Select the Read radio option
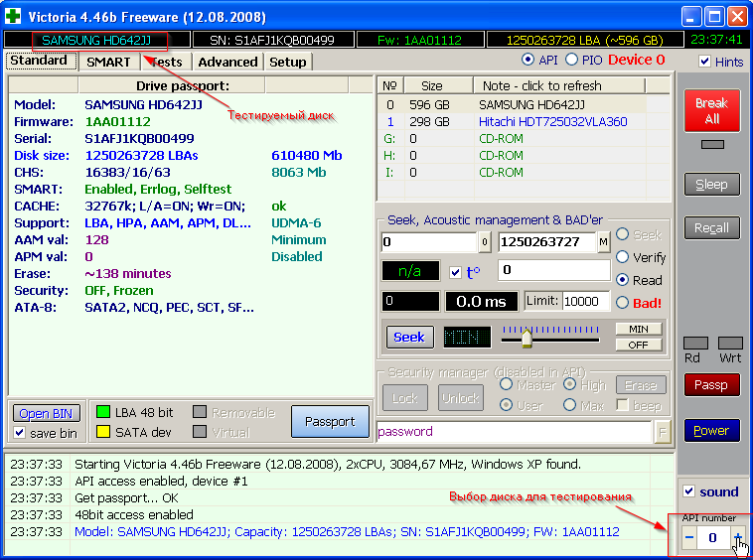 623,280
